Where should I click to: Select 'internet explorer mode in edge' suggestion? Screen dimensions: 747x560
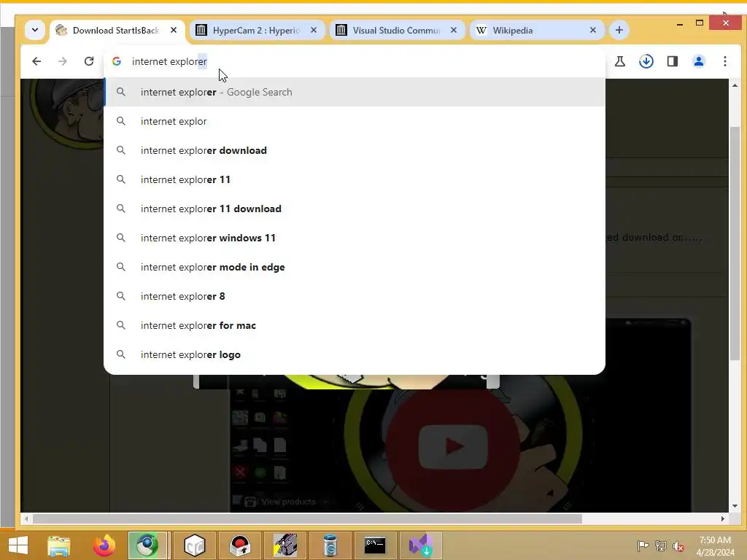coord(355,267)
